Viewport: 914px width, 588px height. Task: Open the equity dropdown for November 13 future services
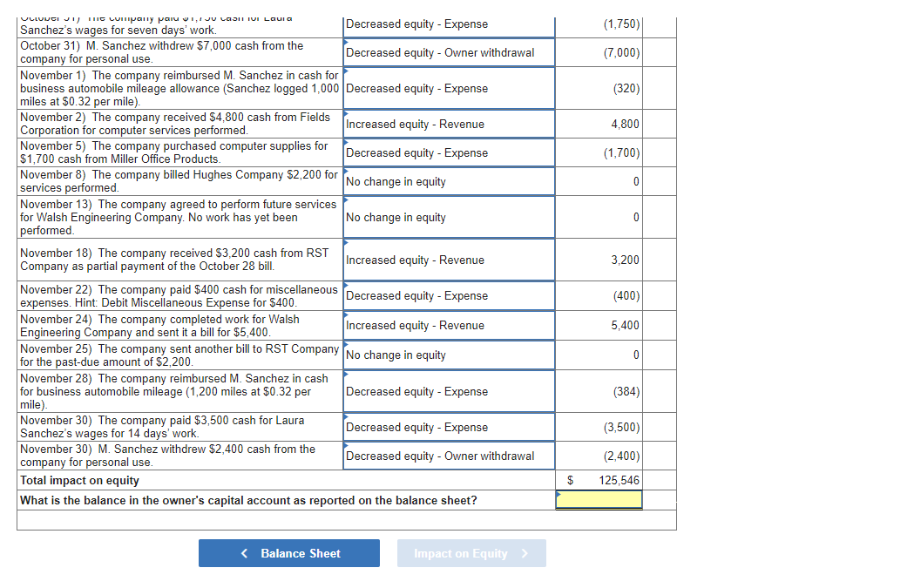[x=448, y=217]
